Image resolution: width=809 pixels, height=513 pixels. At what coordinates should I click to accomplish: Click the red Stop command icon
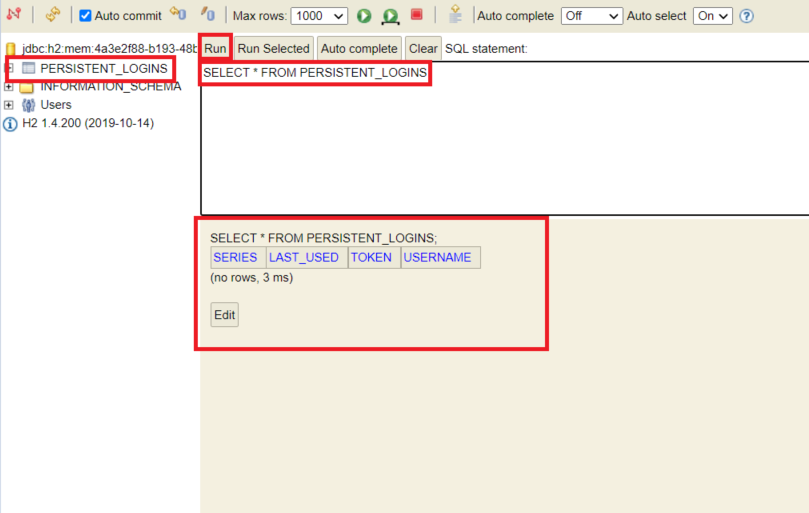(417, 15)
